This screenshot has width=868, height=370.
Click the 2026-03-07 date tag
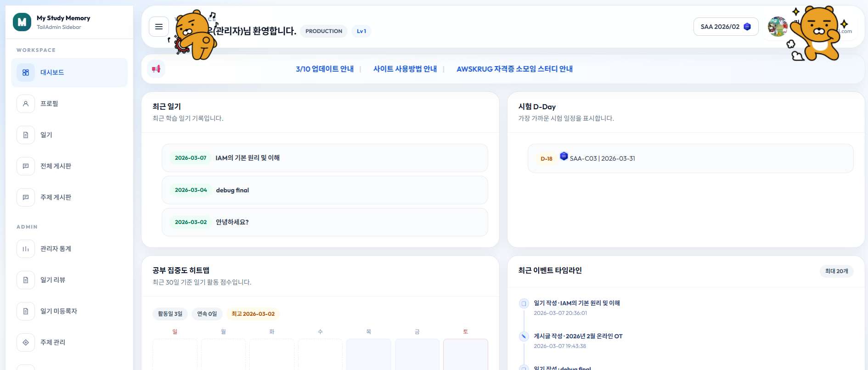(x=191, y=158)
